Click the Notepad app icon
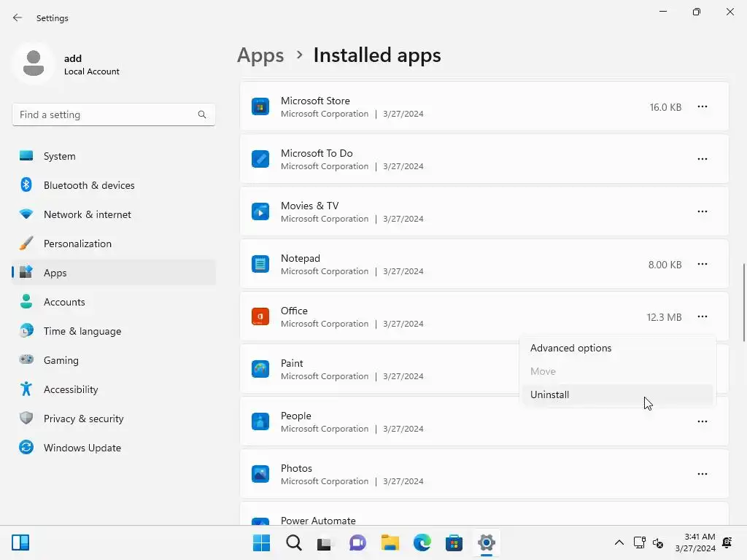Screen dimensions: 747x560 (x=260, y=264)
